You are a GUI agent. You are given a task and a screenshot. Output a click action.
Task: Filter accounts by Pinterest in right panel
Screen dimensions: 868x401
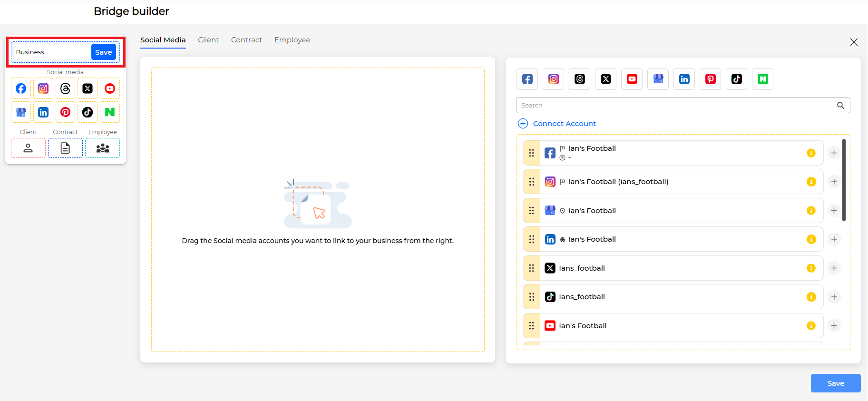[711, 79]
